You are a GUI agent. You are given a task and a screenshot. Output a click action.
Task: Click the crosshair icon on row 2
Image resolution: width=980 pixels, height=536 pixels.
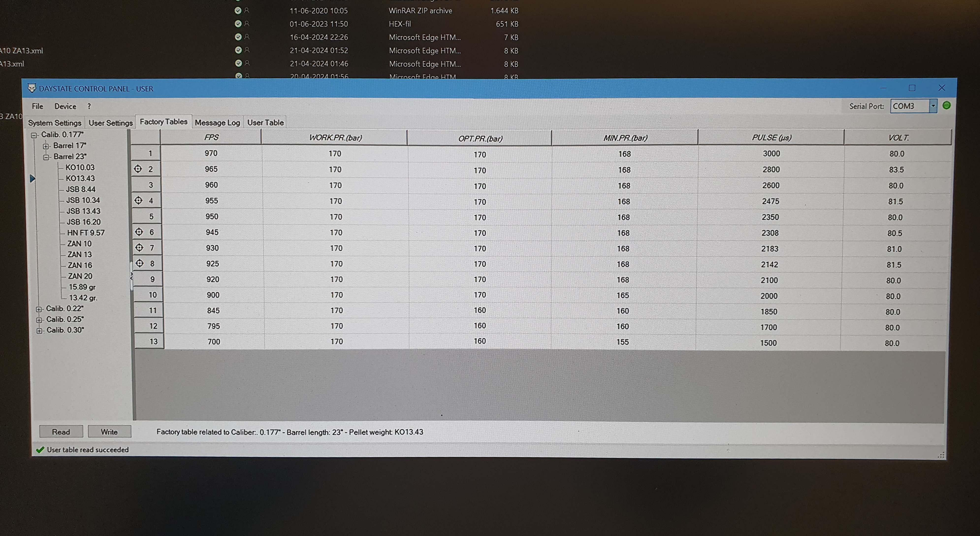pos(138,169)
